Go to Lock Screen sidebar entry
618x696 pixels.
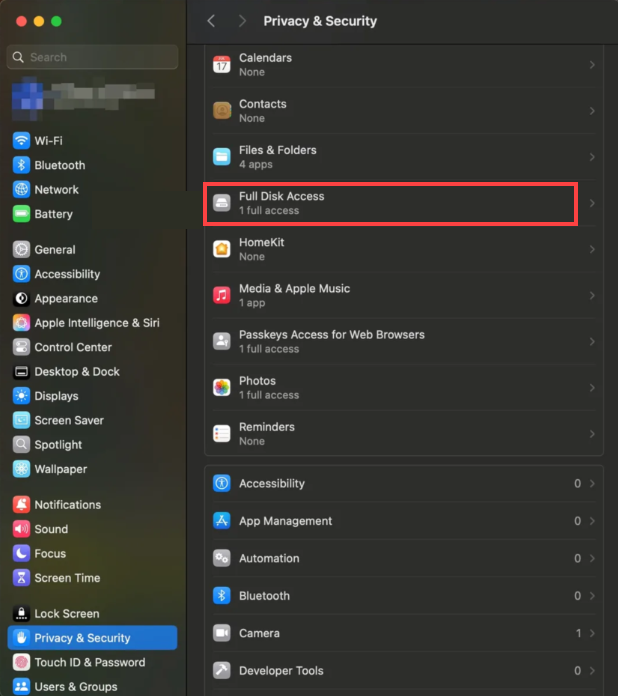tap(92, 613)
